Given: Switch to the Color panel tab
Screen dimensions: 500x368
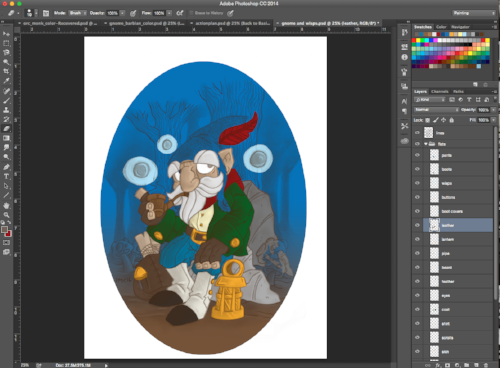Looking at the screenshot, I should coord(441,27).
